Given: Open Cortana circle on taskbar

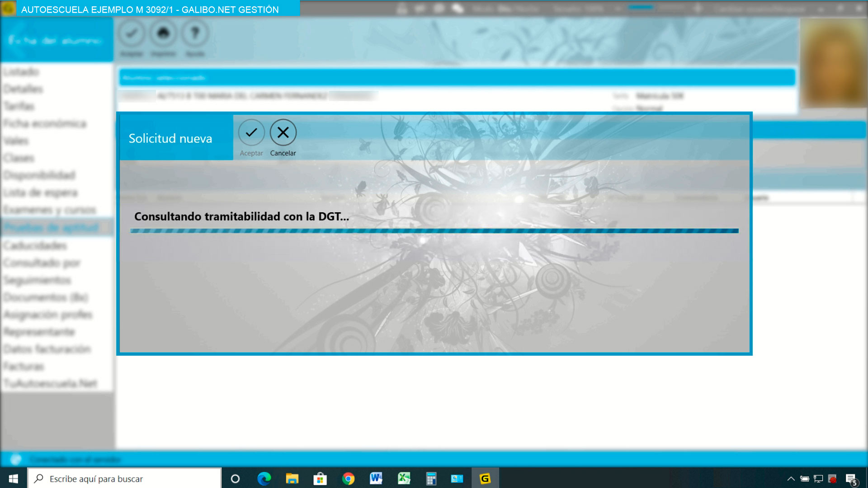Looking at the screenshot, I should point(235,479).
